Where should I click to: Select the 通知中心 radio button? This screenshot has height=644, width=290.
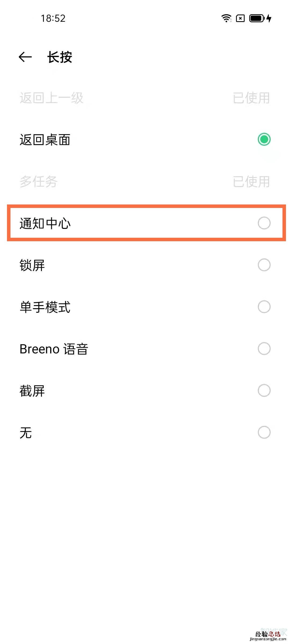click(264, 223)
